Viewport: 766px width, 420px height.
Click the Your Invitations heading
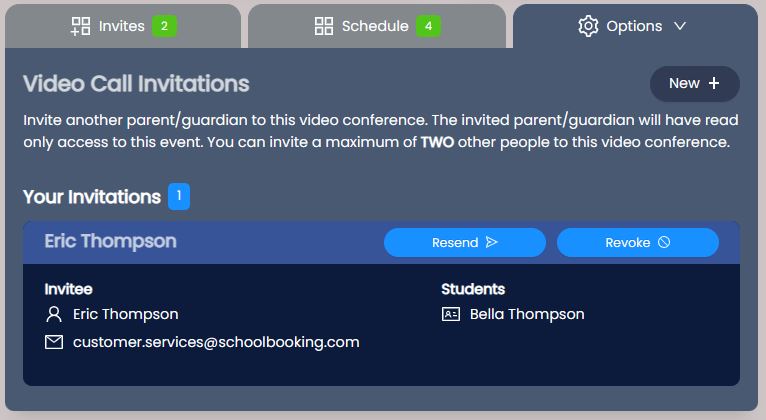point(92,197)
